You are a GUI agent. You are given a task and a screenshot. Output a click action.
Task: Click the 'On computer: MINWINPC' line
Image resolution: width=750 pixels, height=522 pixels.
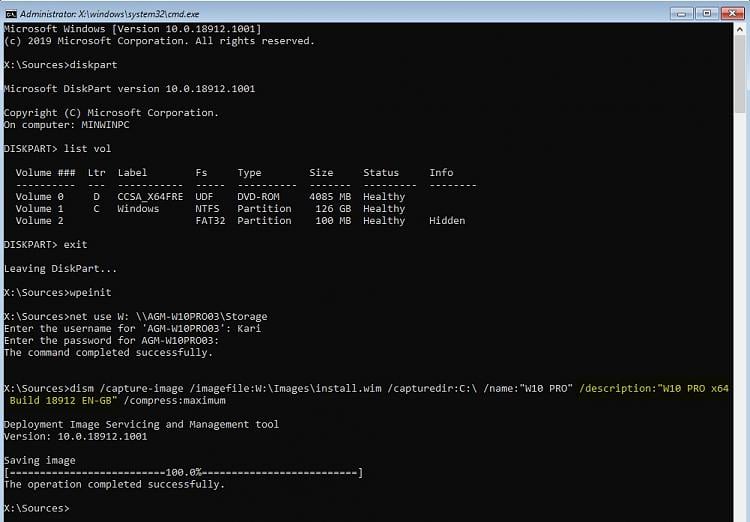[66, 125]
